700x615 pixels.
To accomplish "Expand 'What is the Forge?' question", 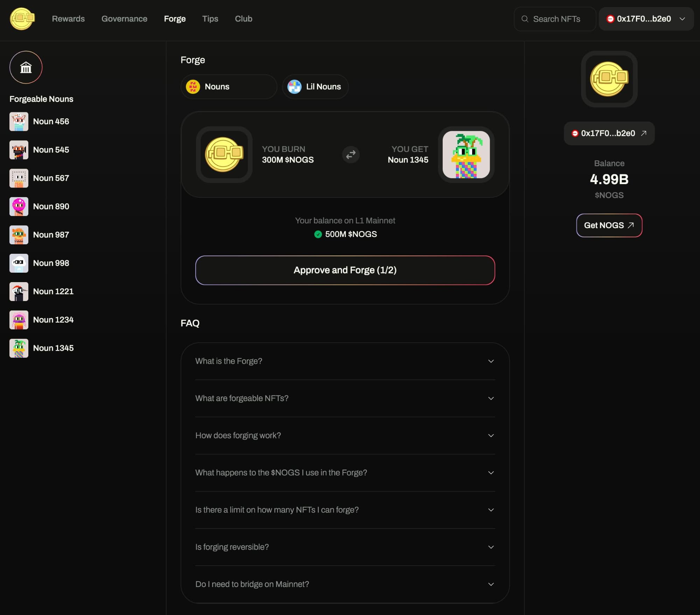I will click(x=345, y=361).
